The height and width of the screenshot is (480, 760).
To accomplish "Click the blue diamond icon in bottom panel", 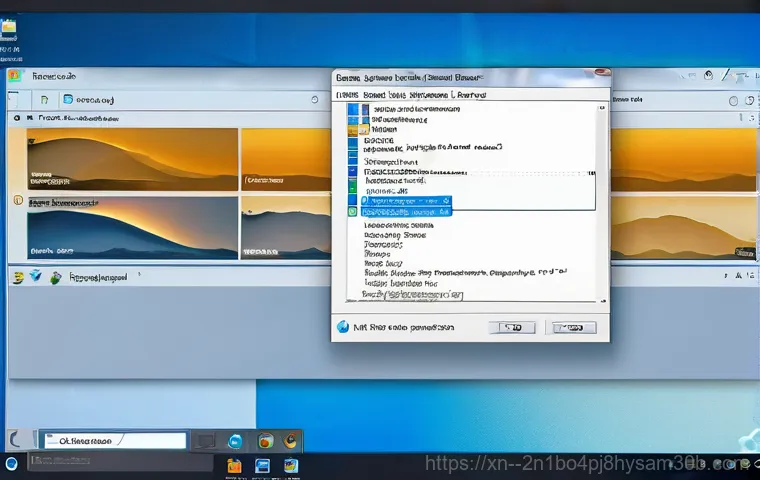I will point(36,277).
